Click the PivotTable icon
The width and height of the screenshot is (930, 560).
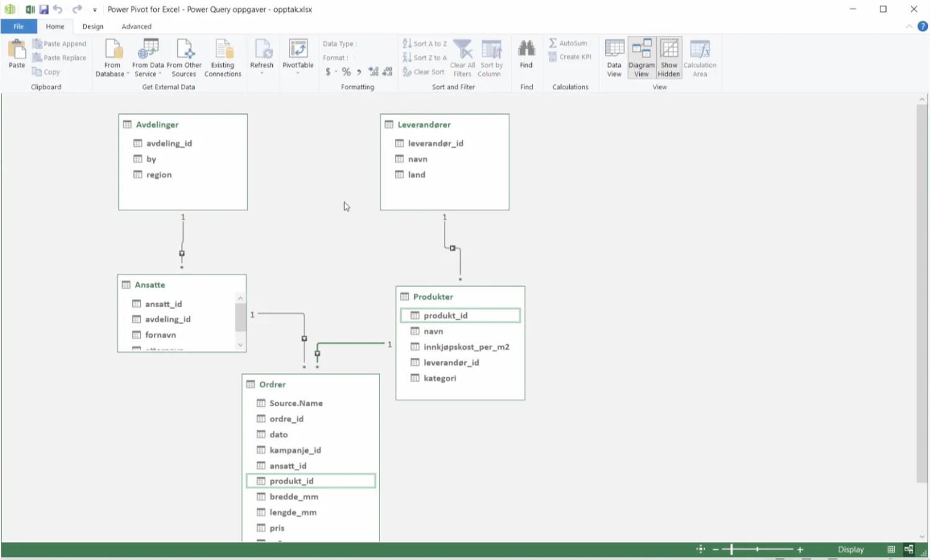pyautogui.click(x=298, y=49)
